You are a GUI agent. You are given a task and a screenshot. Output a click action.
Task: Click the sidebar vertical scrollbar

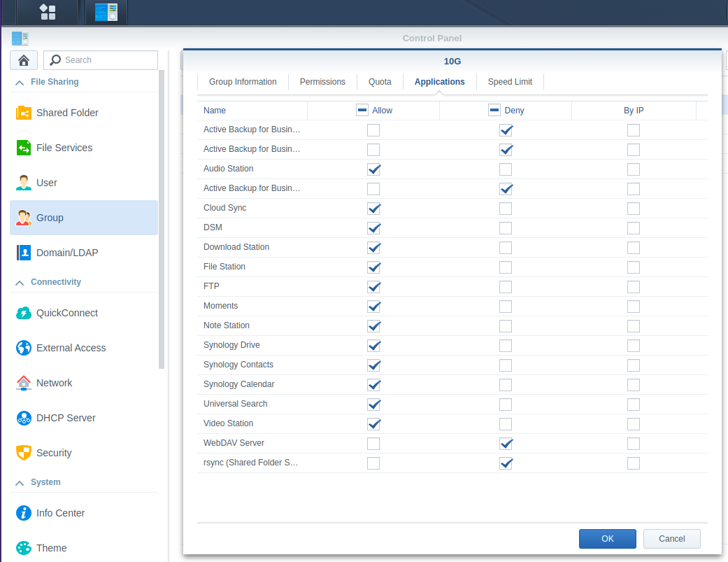(x=162, y=219)
